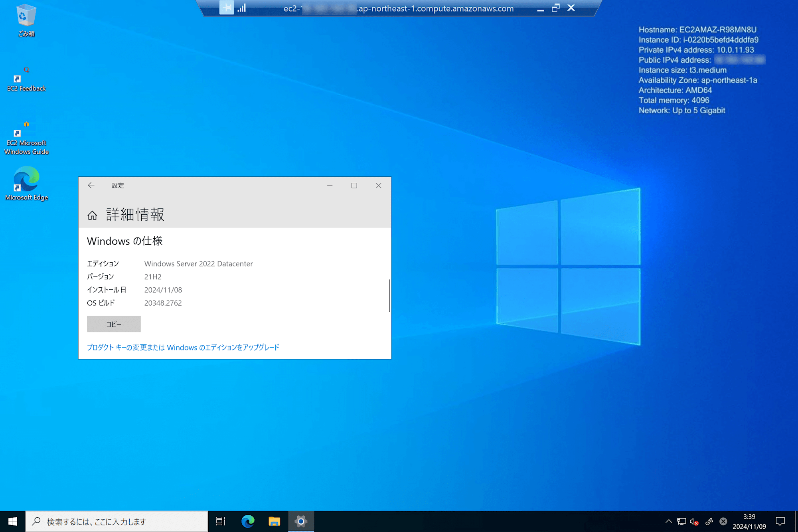The image size is (798, 532).
Task: Click the エディション label
Action: (103, 264)
